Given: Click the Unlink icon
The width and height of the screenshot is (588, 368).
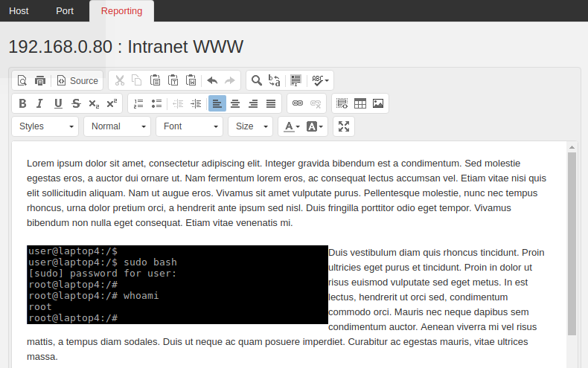Looking at the screenshot, I should coord(316,103).
